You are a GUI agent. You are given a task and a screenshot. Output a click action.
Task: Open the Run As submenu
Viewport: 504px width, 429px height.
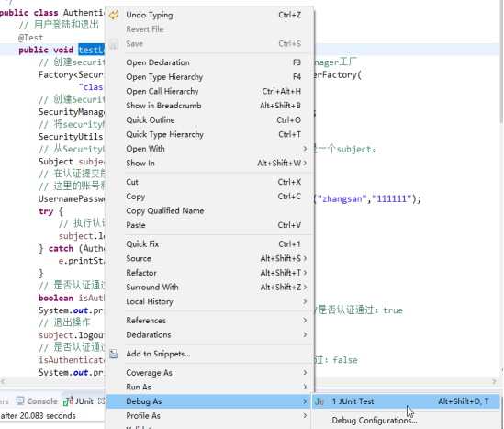coord(209,387)
